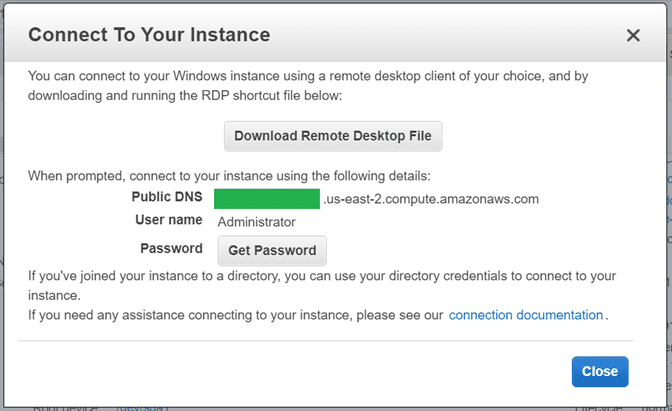Click the blue Close button

(x=600, y=371)
